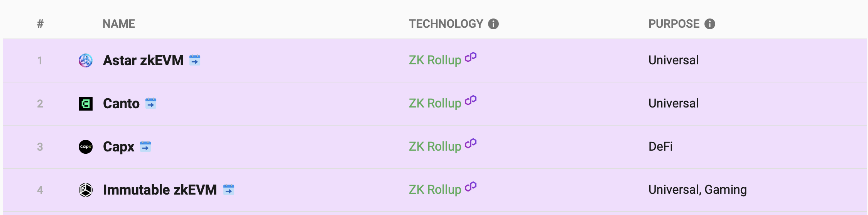Click the Astar zkEVM project logo
This screenshot has width=868, height=215.
(86, 60)
